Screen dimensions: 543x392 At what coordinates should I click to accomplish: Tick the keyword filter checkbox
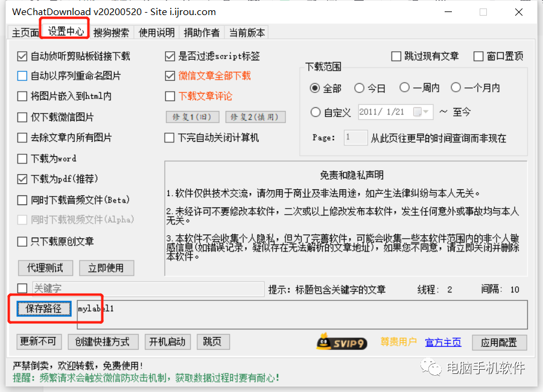tap(22, 288)
